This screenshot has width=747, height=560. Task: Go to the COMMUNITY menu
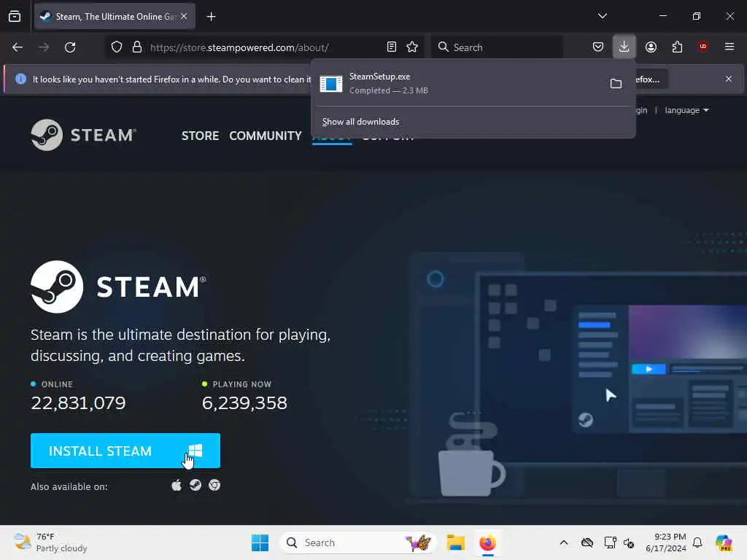(266, 136)
